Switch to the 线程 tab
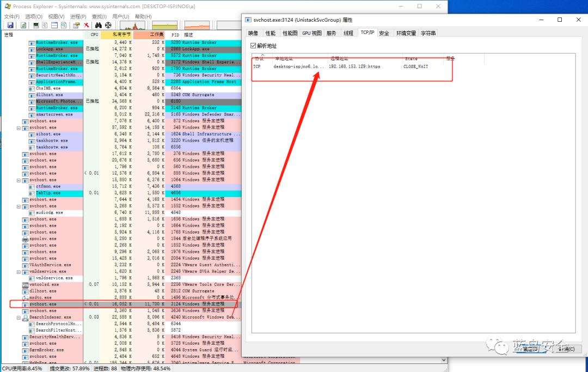Screen dimensions: 588x372 point(348,33)
